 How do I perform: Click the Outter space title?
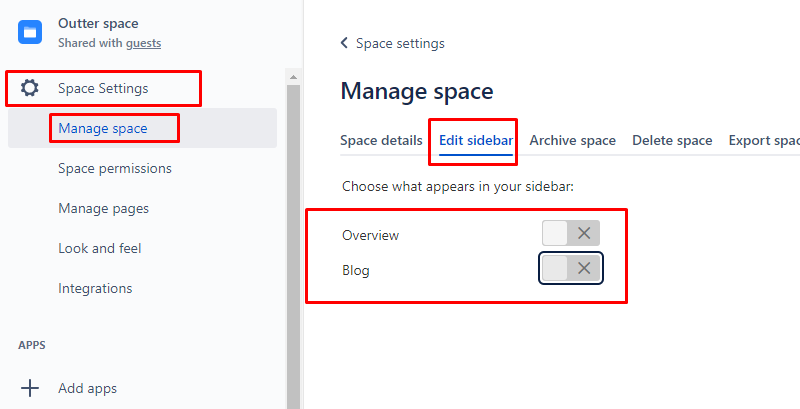point(98,23)
